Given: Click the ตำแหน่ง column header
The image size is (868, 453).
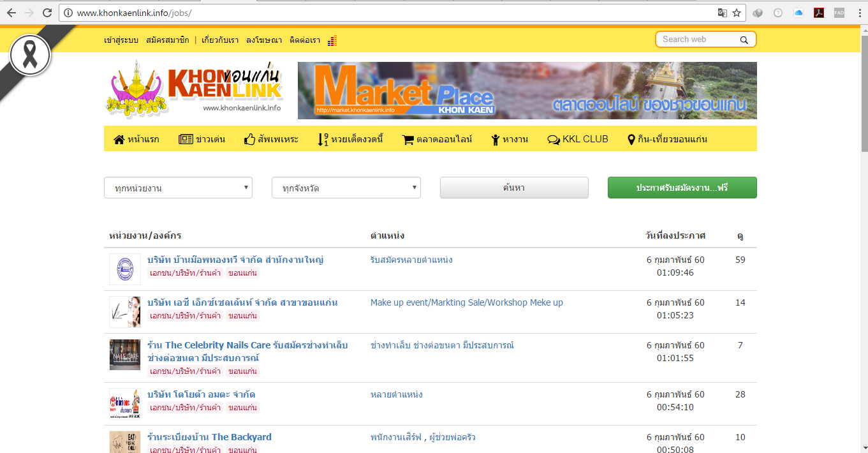Looking at the screenshot, I should click(387, 235).
